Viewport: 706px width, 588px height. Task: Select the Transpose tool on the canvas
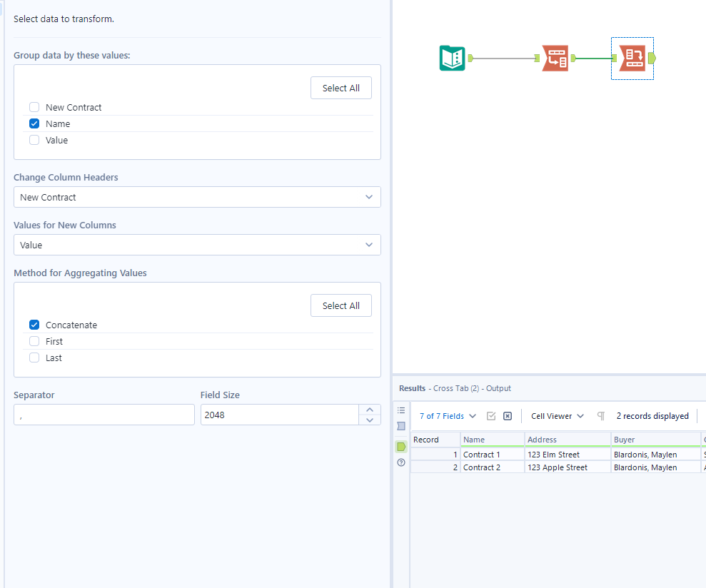pyautogui.click(x=556, y=58)
